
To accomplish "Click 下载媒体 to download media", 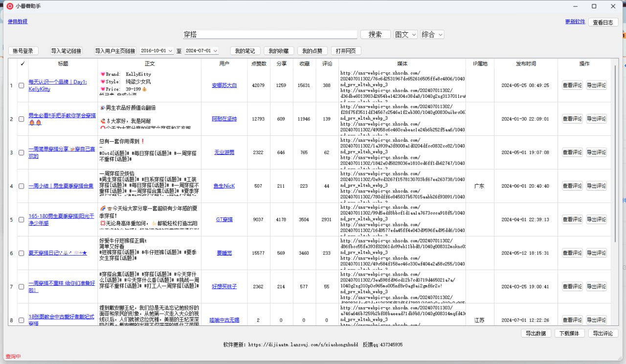I will 570,333.
